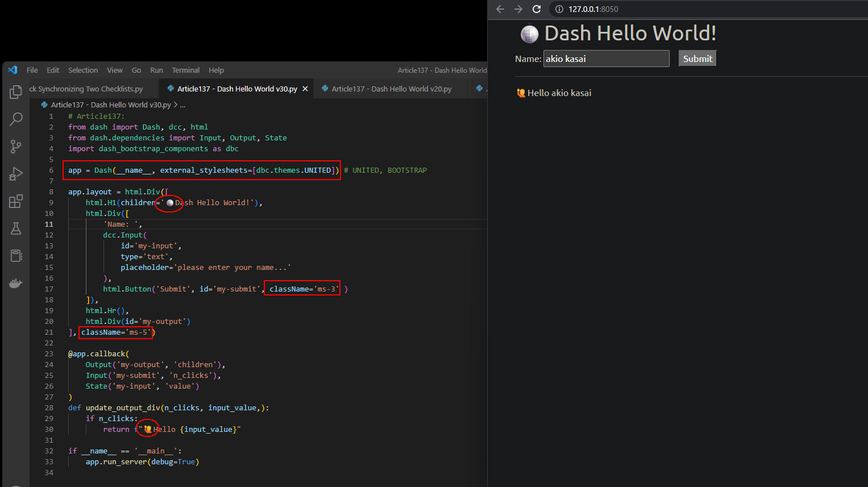
Task: Click line number 11 in the gutter
Action: [49, 224]
